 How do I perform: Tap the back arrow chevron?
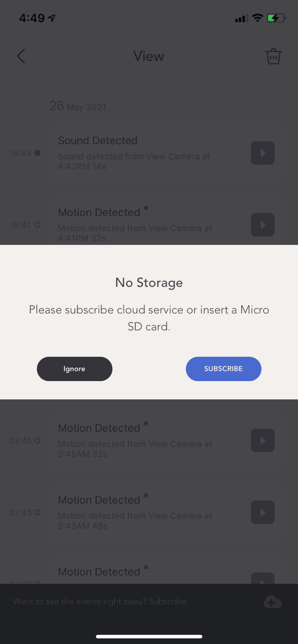click(x=21, y=56)
